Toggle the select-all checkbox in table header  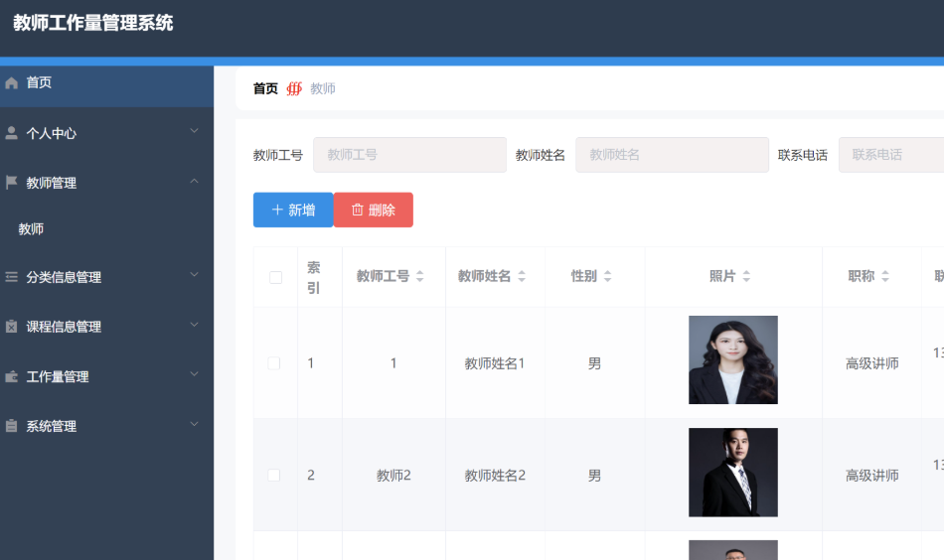point(275,277)
